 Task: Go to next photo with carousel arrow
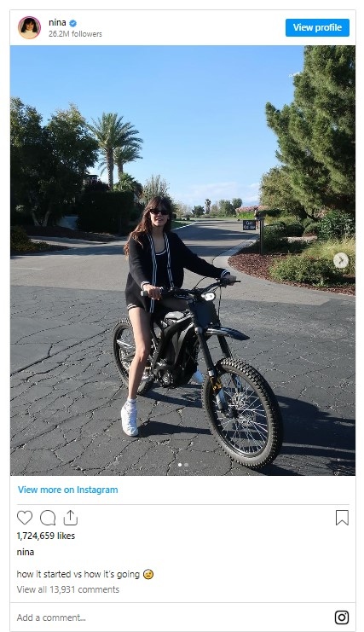(x=341, y=260)
